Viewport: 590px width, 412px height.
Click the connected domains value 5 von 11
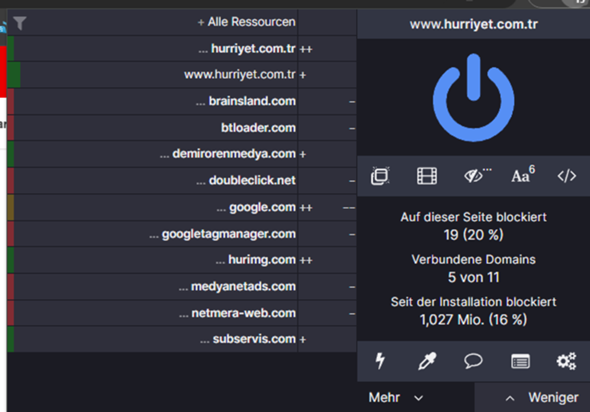(x=473, y=277)
